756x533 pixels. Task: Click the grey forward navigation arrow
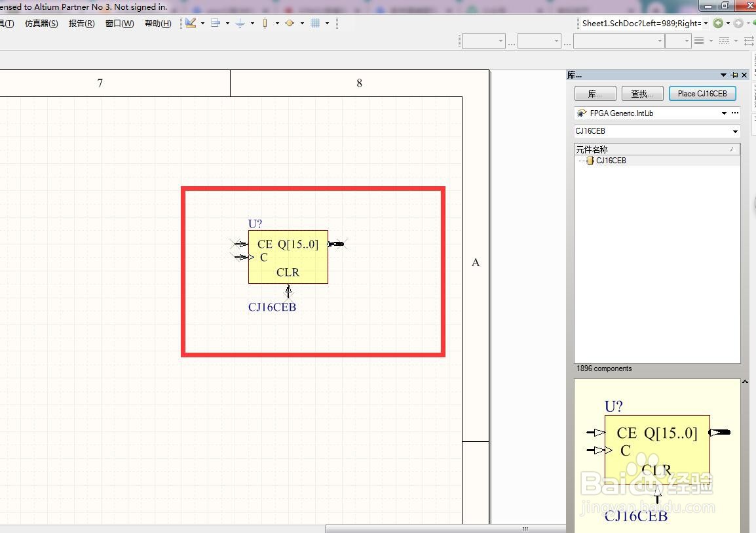coord(738,23)
